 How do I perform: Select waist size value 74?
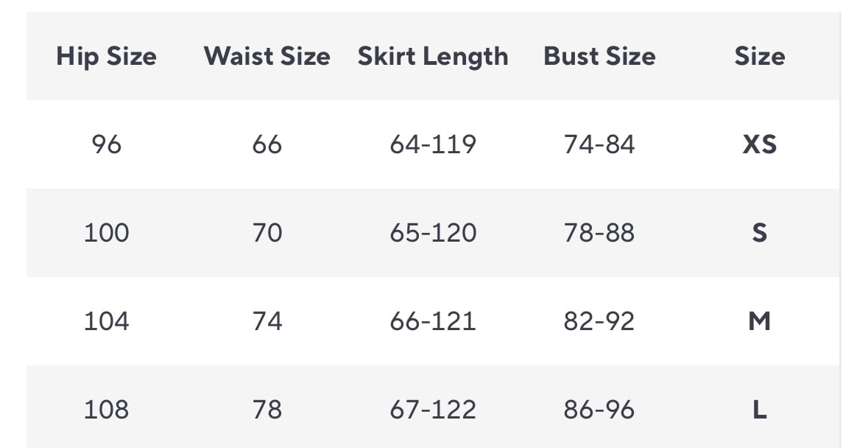(267, 321)
